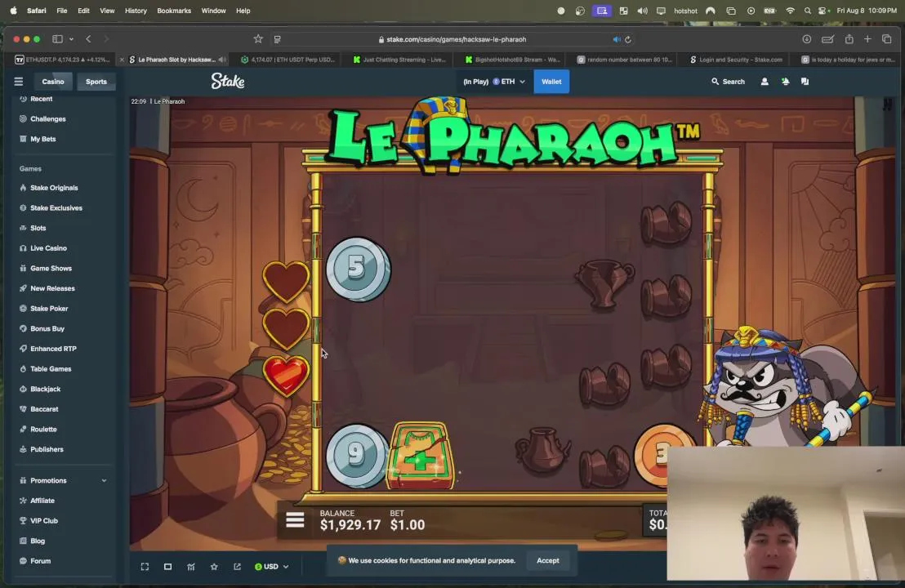This screenshot has width=905, height=588.
Task: Open the chat icon in Stake header
Action: pyautogui.click(x=805, y=82)
